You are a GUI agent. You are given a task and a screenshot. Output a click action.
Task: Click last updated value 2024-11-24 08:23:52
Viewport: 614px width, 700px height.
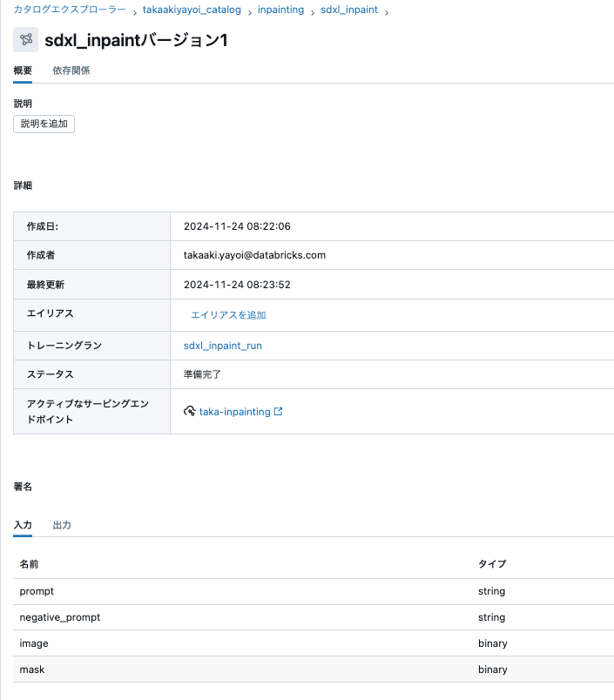coord(237,285)
